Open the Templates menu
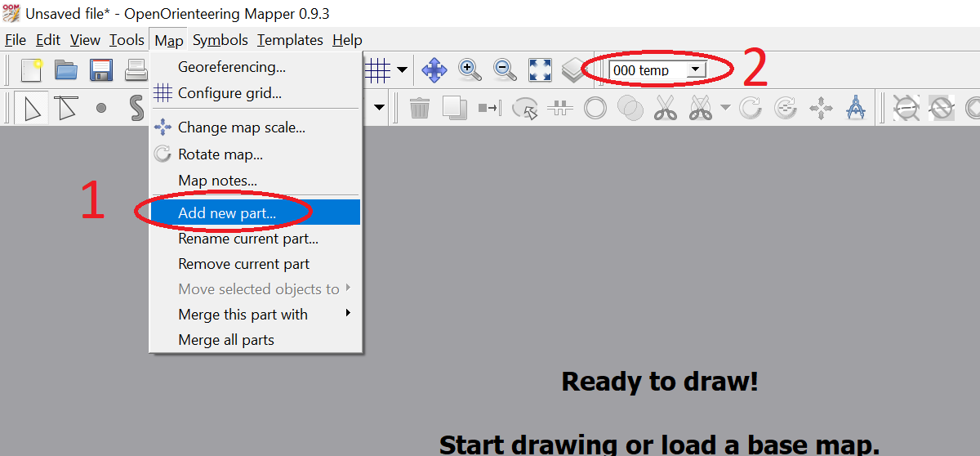980x456 pixels. tap(290, 40)
